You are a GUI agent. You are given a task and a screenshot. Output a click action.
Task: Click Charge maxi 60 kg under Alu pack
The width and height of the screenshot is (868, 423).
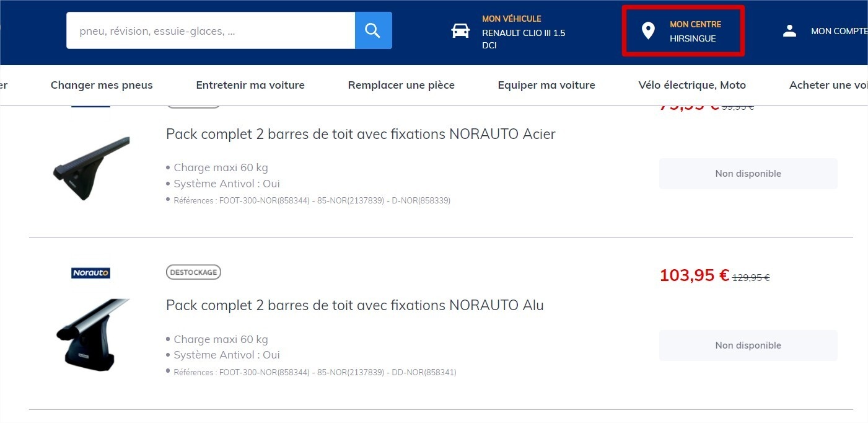(221, 339)
